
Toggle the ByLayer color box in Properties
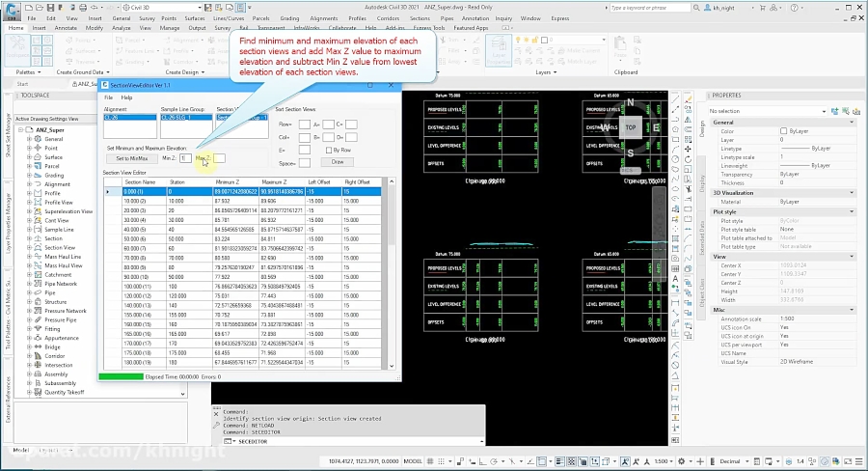pos(783,131)
